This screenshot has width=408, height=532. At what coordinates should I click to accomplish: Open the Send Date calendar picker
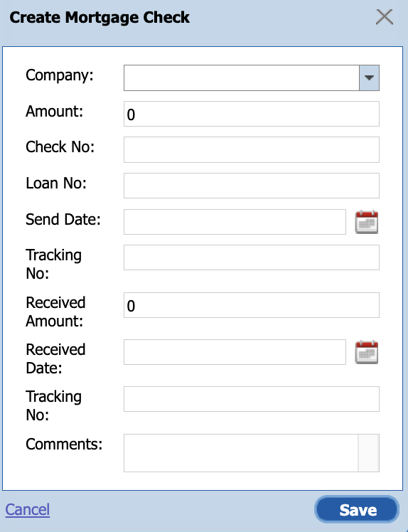(367, 222)
